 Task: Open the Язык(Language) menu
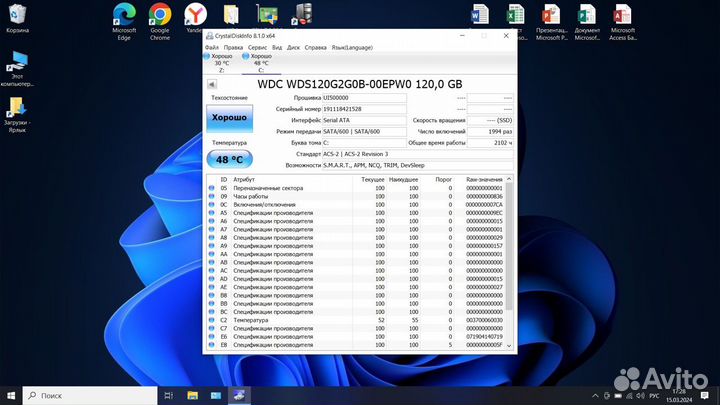[352, 47]
